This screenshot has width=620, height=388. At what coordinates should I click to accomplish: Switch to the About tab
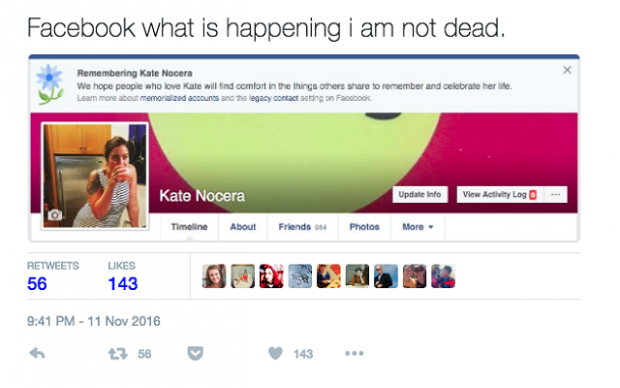(243, 227)
